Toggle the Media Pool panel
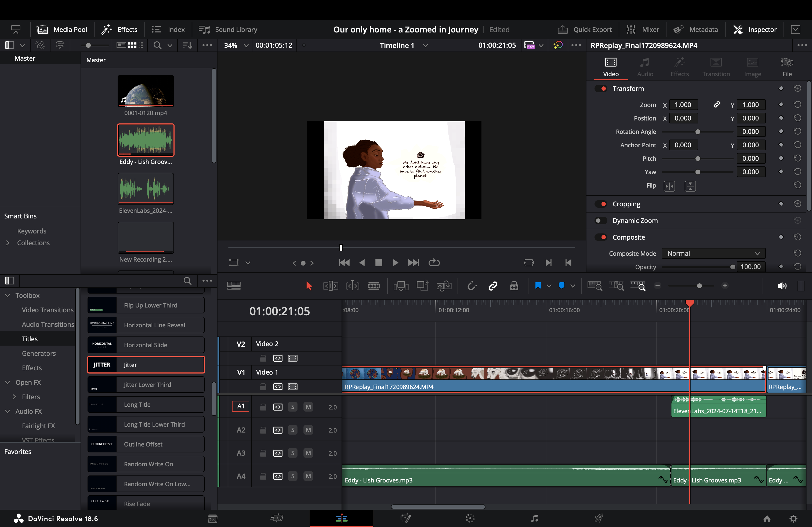 pyautogui.click(x=62, y=30)
